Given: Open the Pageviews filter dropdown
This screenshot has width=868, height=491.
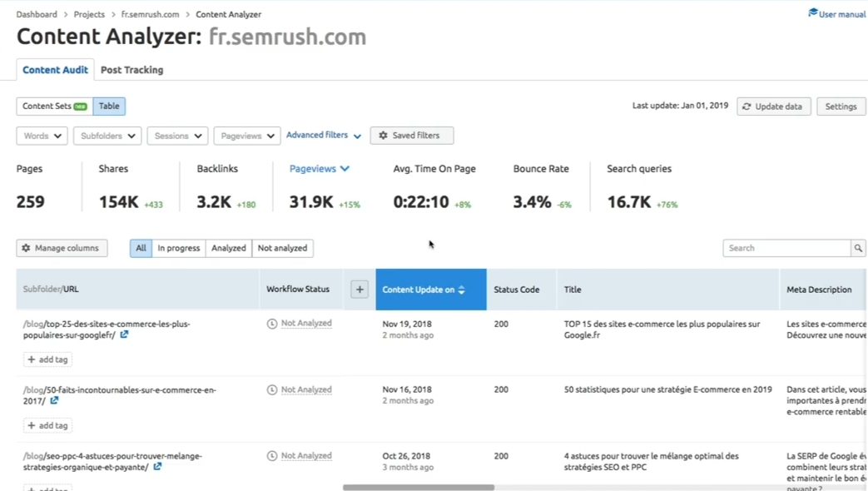Looking at the screenshot, I should coord(247,136).
